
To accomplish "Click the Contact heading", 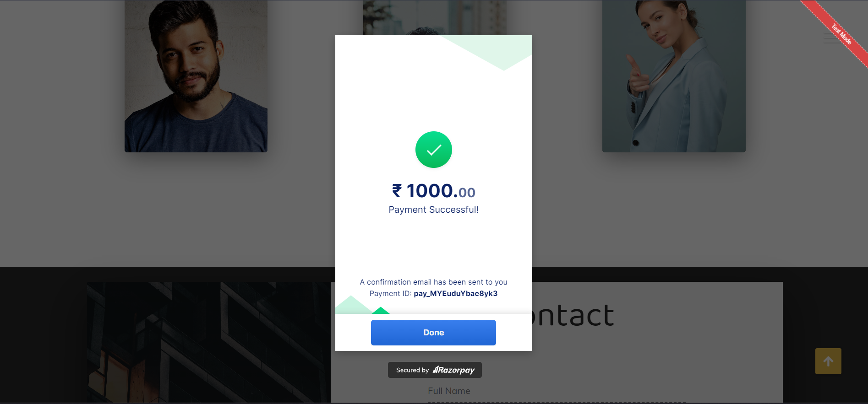I will tap(573, 315).
